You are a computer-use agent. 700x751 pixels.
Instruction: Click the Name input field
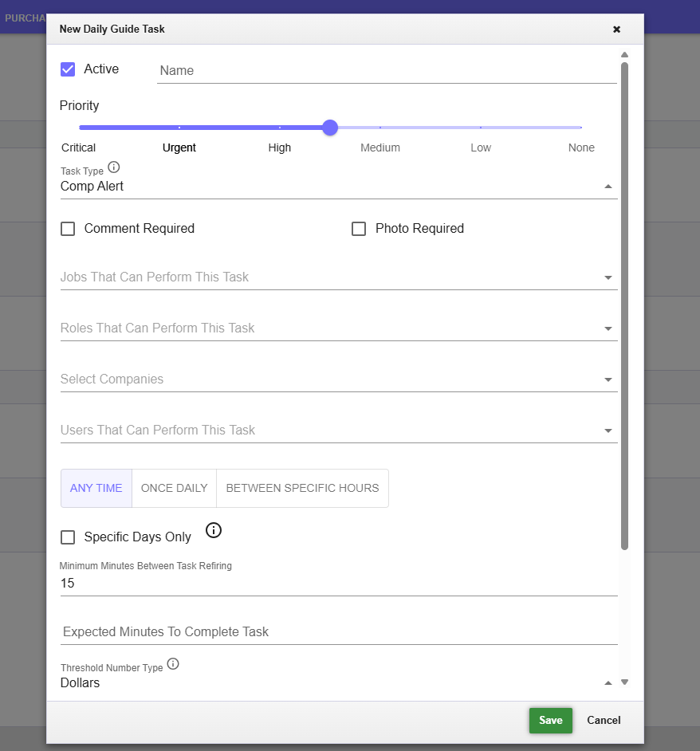(x=387, y=70)
